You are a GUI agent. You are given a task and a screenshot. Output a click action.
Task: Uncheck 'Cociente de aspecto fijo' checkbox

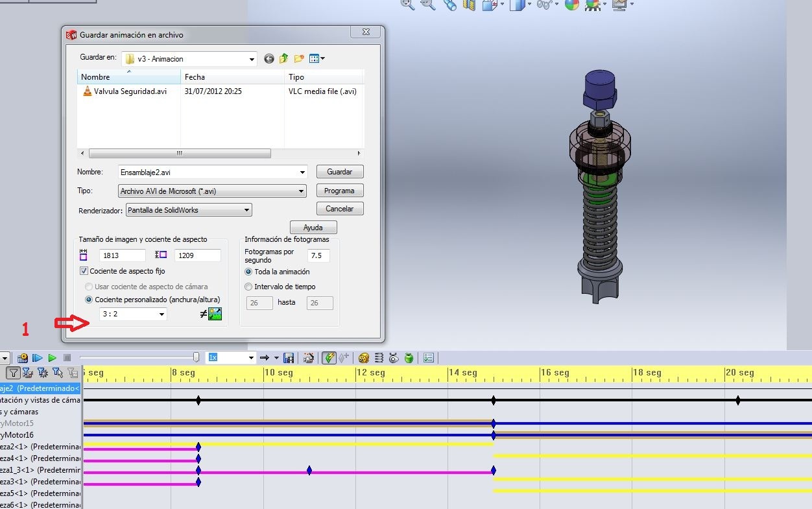coord(84,271)
